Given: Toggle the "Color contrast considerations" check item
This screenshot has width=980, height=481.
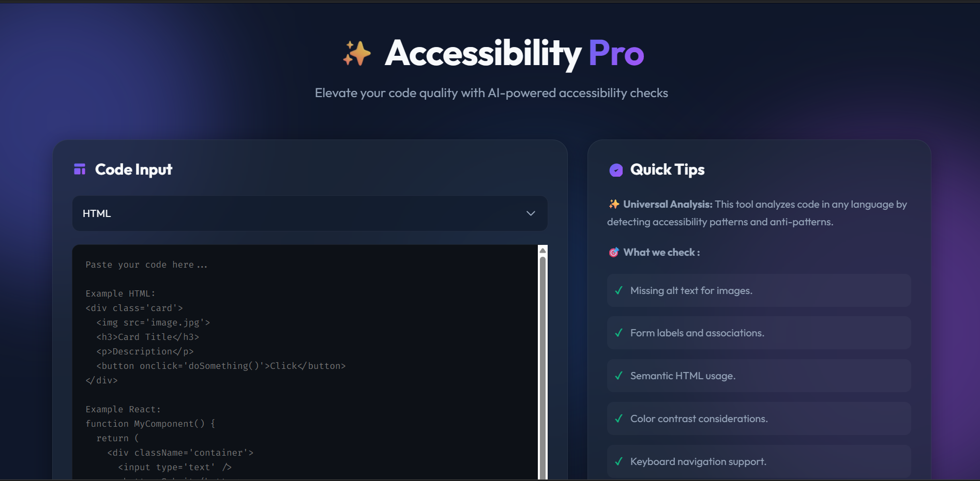Looking at the screenshot, I should [x=758, y=418].
